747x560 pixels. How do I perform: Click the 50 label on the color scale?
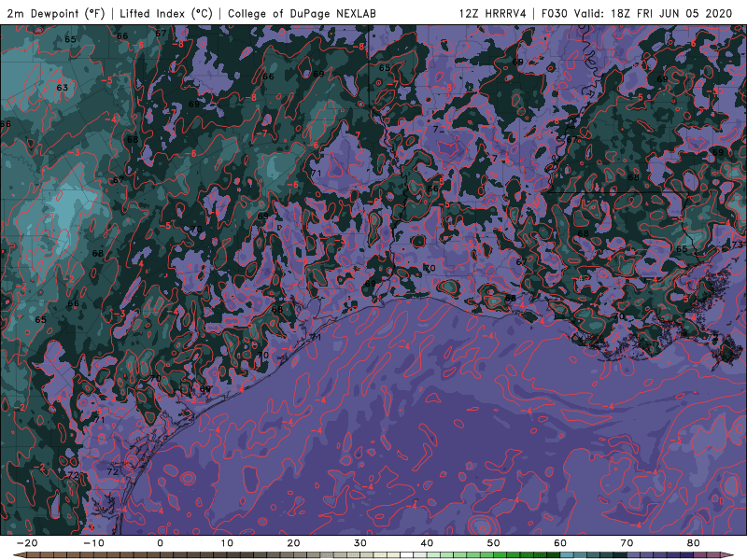[494, 543]
